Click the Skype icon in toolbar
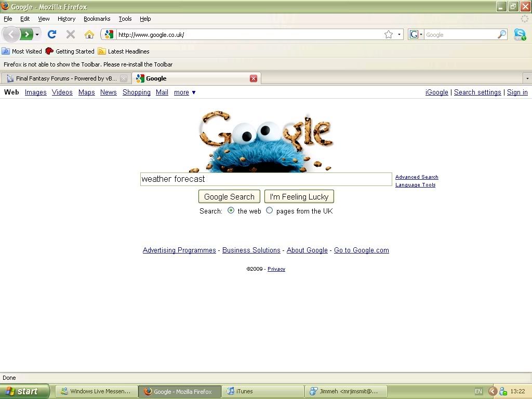 [520, 34]
